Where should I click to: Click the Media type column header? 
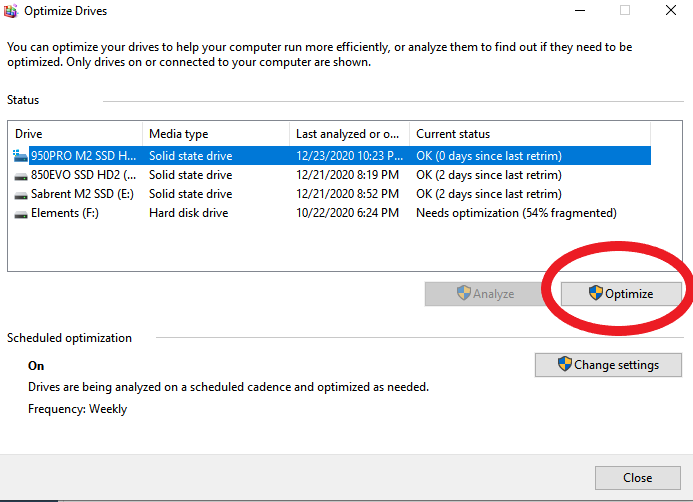pyautogui.click(x=216, y=134)
